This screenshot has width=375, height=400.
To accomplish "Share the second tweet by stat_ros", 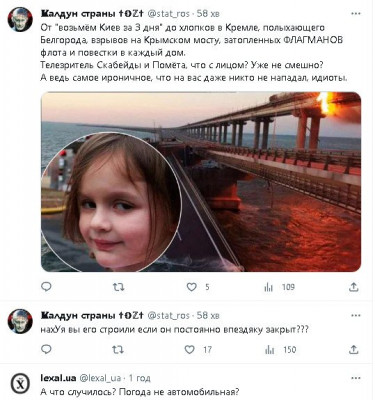I will click(353, 349).
